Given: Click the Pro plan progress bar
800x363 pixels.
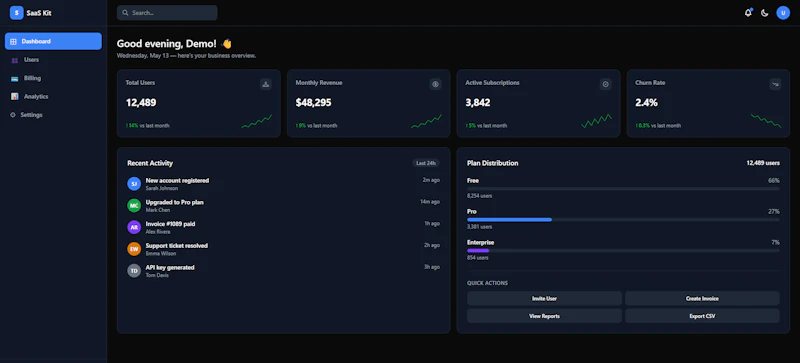Looking at the screenshot, I should point(623,220).
